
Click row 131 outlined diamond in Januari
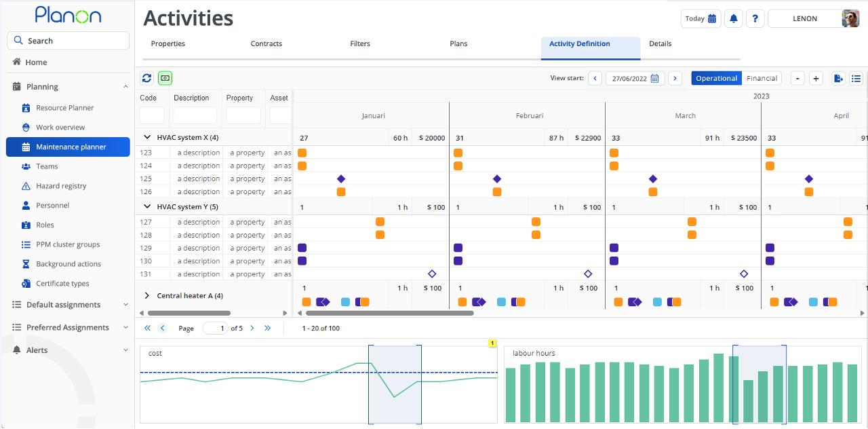coord(432,274)
